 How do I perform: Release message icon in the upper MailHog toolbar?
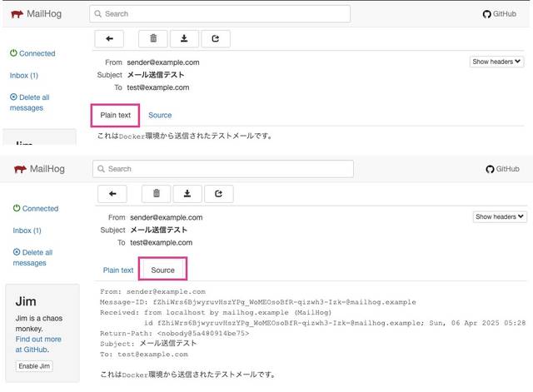[x=216, y=39]
